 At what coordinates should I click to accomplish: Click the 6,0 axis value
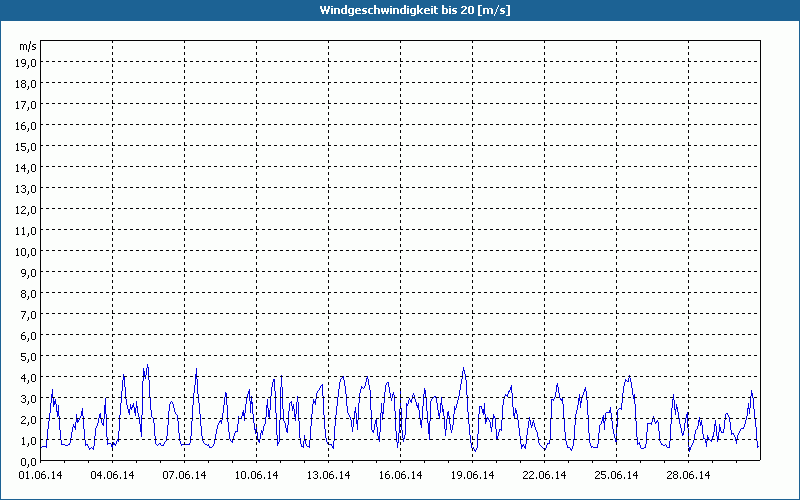point(28,336)
